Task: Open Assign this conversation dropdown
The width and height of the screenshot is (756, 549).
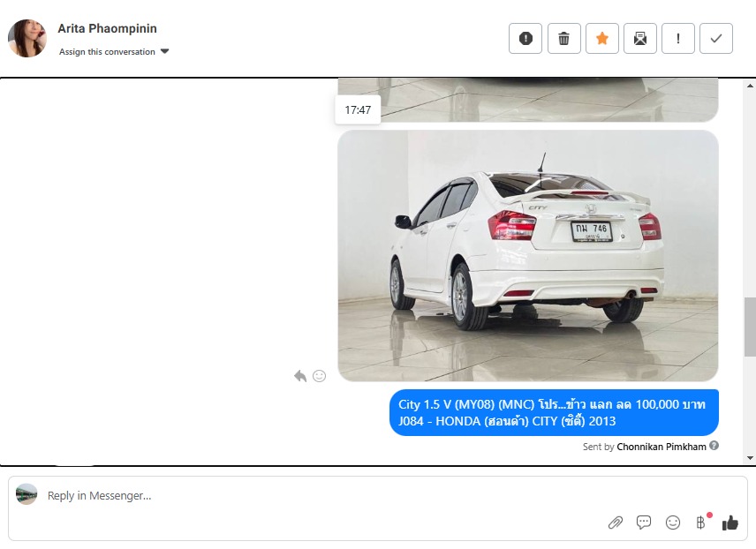Action: (x=114, y=51)
